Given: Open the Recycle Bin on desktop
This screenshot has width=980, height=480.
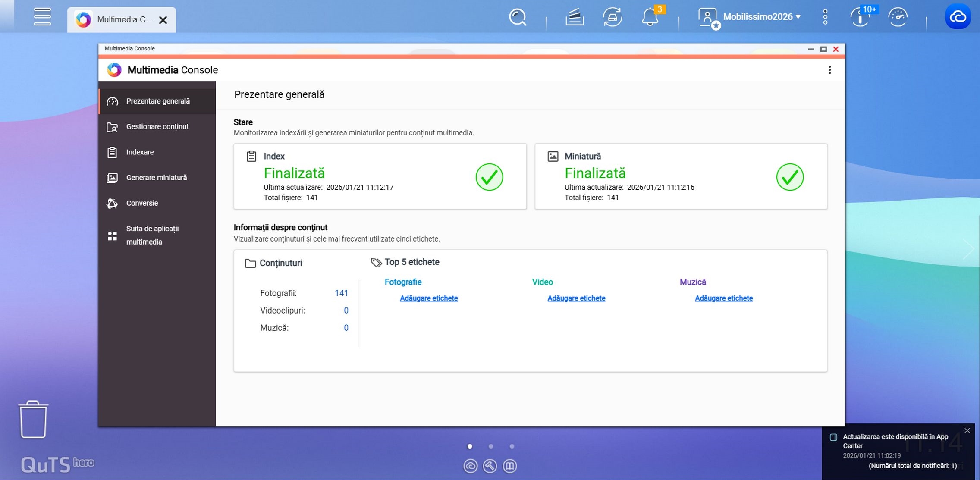Looking at the screenshot, I should coord(33,419).
